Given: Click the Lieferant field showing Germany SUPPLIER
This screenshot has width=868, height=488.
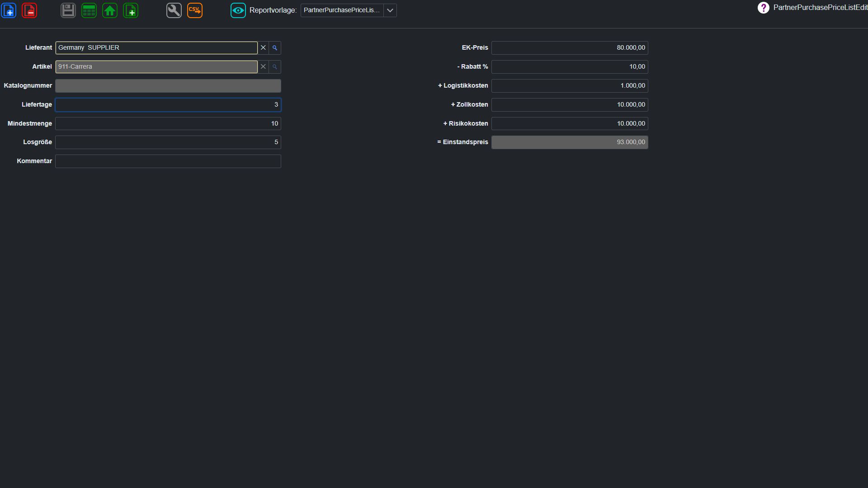Looking at the screenshot, I should click(x=156, y=48).
